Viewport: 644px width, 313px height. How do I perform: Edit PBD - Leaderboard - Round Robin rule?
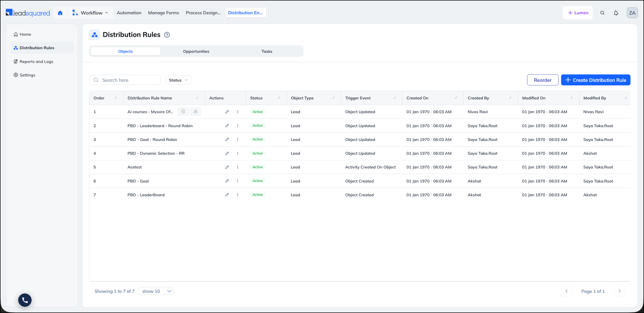[x=227, y=126]
